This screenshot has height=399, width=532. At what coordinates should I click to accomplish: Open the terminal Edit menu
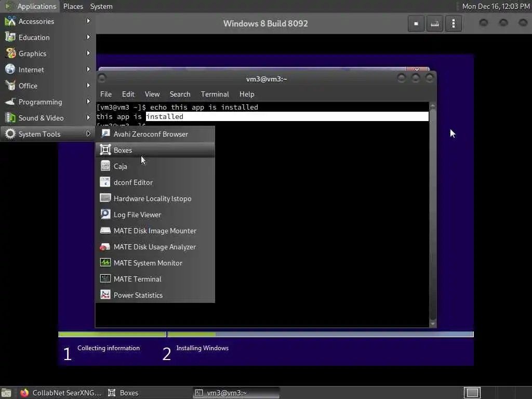(128, 95)
